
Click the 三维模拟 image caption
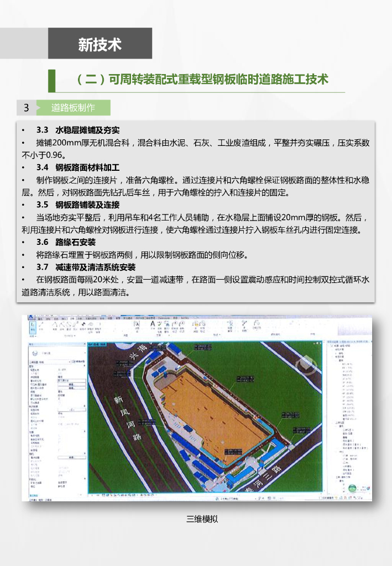coord(202,519)
